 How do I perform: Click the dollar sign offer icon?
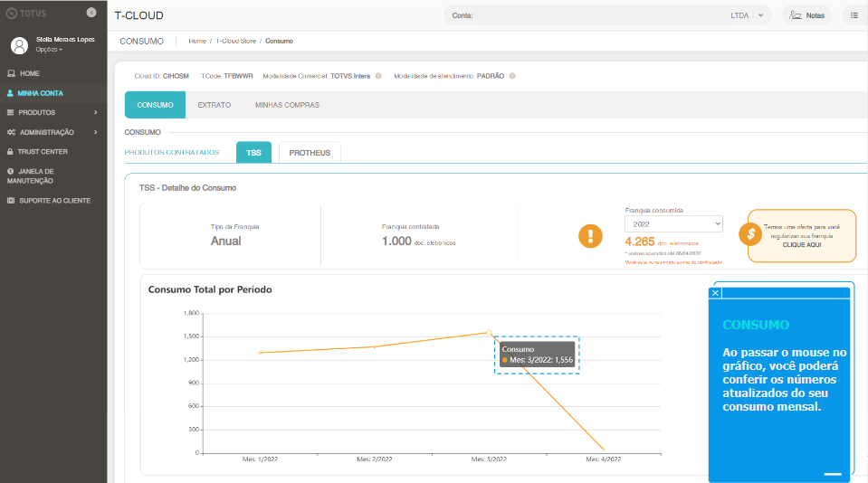pos(750,234)
